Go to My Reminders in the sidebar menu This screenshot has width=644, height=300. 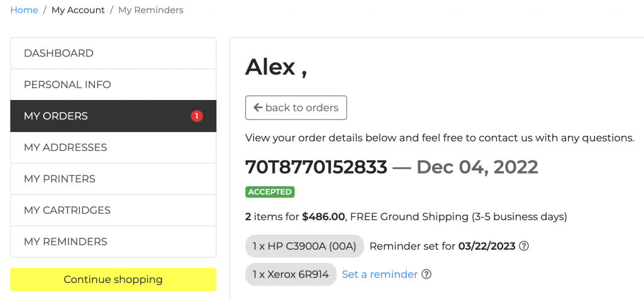click(x=113, y=242)
